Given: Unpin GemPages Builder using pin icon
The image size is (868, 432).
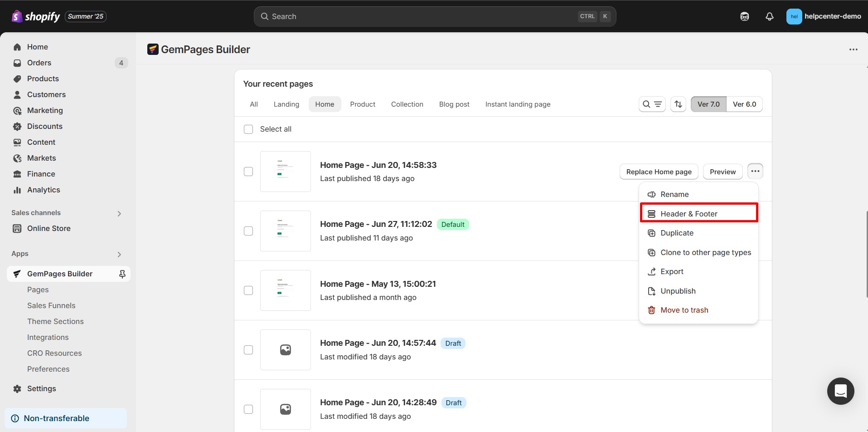Looking at the screenshot, I should click(122, 274).
